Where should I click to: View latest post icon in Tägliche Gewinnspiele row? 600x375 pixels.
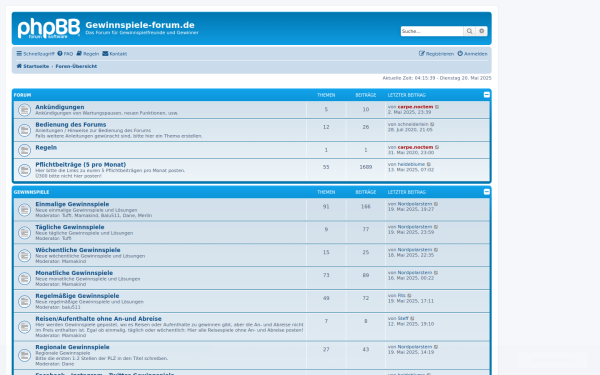(x=436, y=227)
